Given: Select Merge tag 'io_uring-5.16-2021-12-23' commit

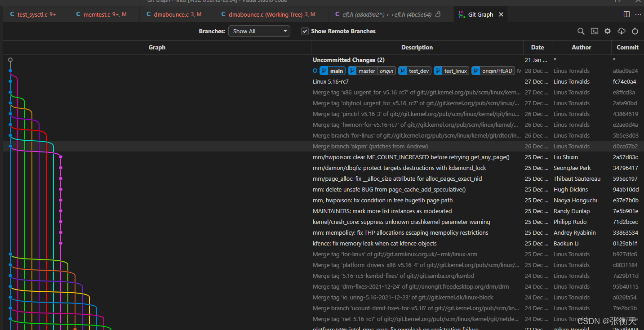Looking at the screenshot, I should click(x=323, y=297).
